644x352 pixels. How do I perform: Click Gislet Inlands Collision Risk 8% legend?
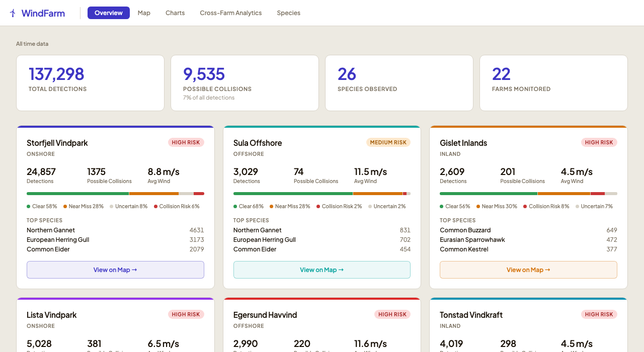(x=546, y=206)
